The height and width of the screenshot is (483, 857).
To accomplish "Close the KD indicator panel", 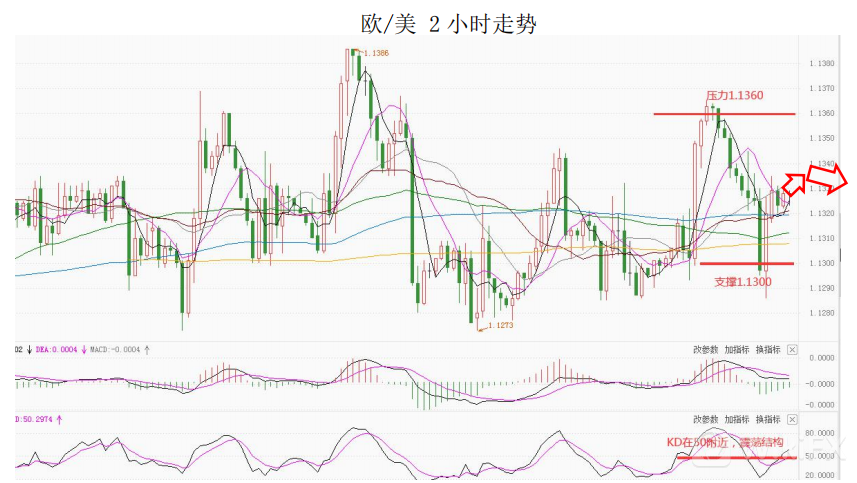I will [792, 420].
